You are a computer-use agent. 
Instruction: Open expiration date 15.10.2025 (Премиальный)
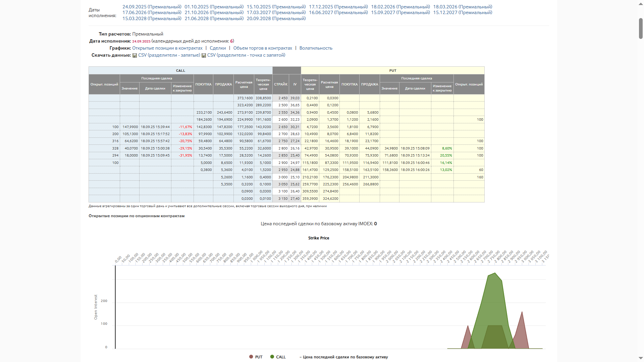276,7
